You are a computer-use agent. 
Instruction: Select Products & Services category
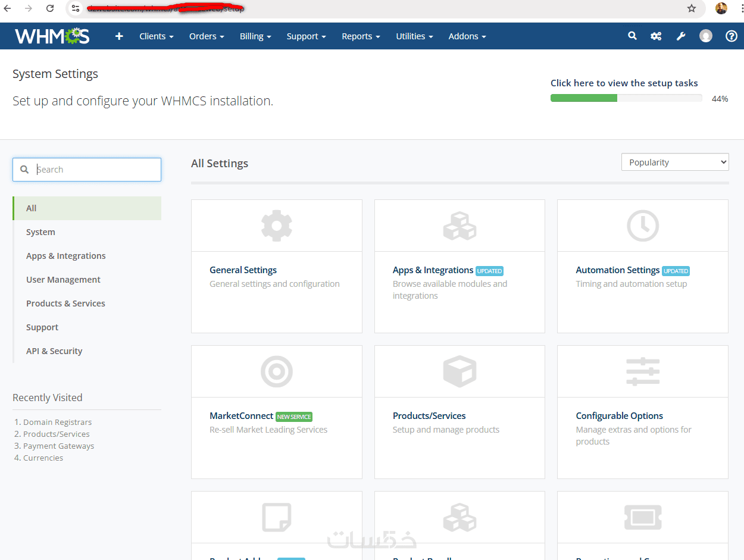[87, 304]
